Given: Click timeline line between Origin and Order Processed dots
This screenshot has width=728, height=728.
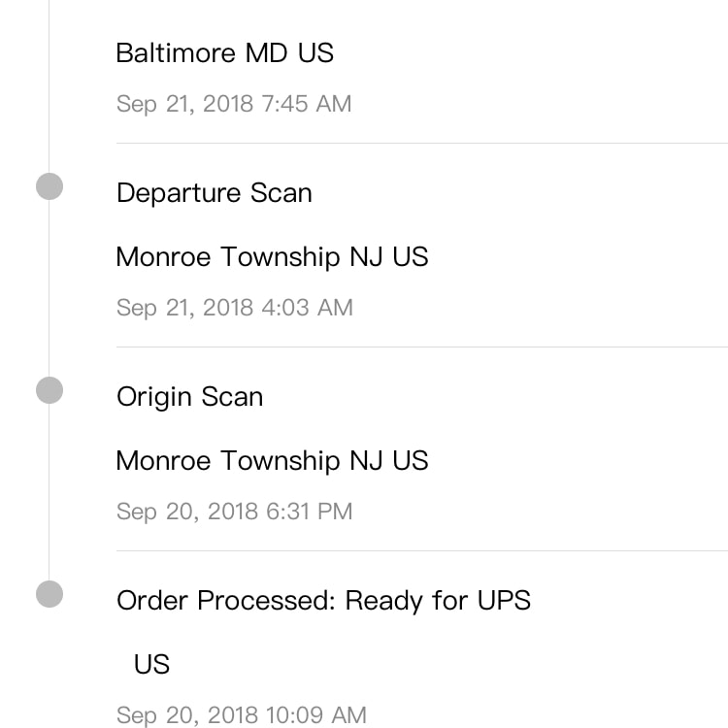Looking at the screenshot, I should click(x=50, y=492).
